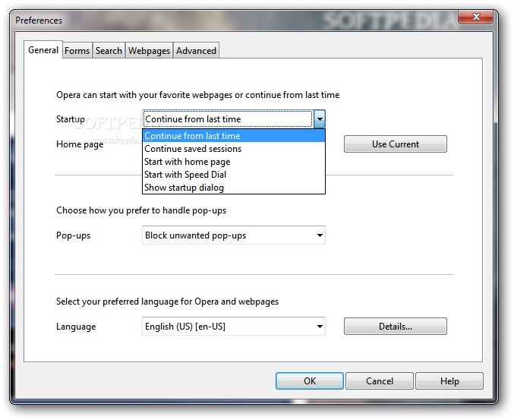Switch to the General tab
Viewport: 514px width, 420px height.
(43, 50)
